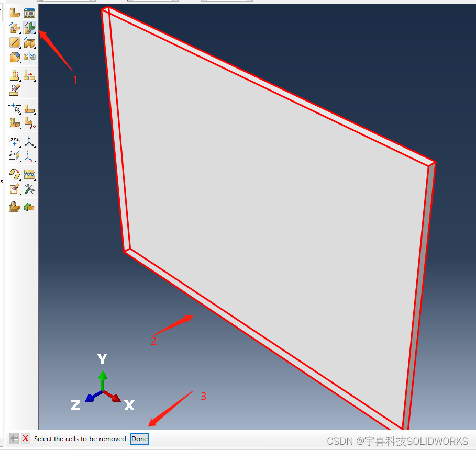476x451 pixels.
Task: Select the Create Datum CSYS tool
Action: tap(29, 155)
